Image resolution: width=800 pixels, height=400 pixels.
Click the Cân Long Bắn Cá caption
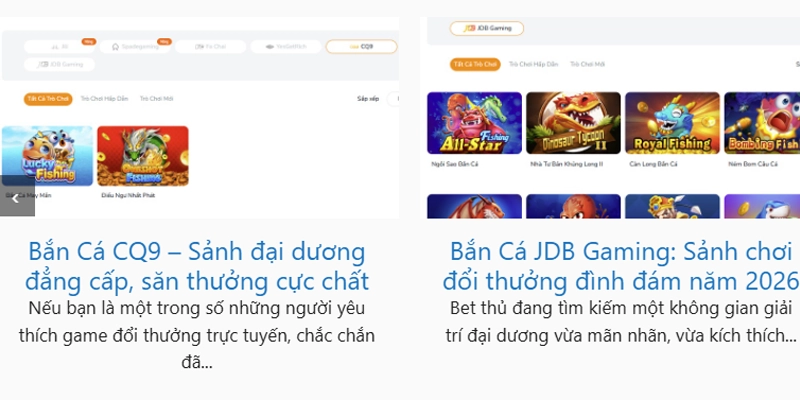coord(653,164)
